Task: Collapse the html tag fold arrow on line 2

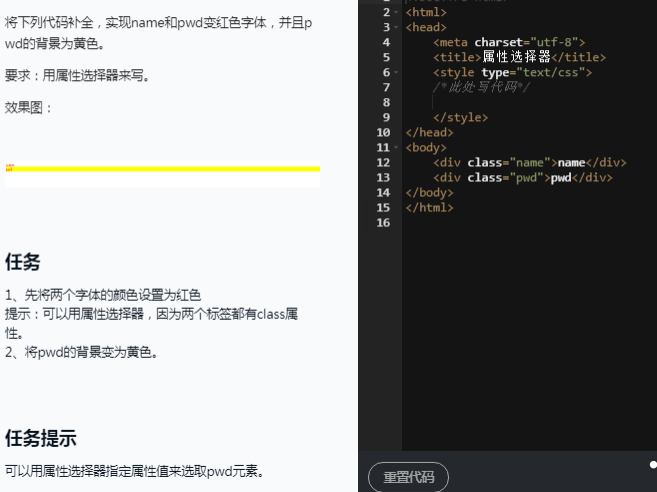Action: tap(396, 12)
